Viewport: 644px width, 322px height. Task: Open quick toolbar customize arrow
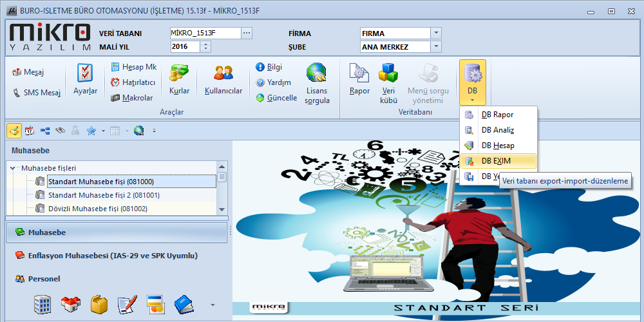(155, 131)
